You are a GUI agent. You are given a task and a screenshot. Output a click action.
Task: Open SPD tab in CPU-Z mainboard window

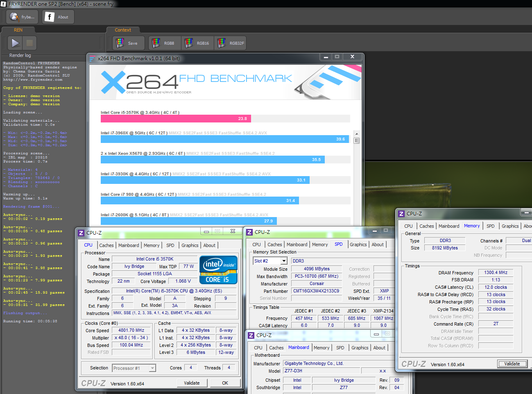pyautogui.click(x=340, y=348)
